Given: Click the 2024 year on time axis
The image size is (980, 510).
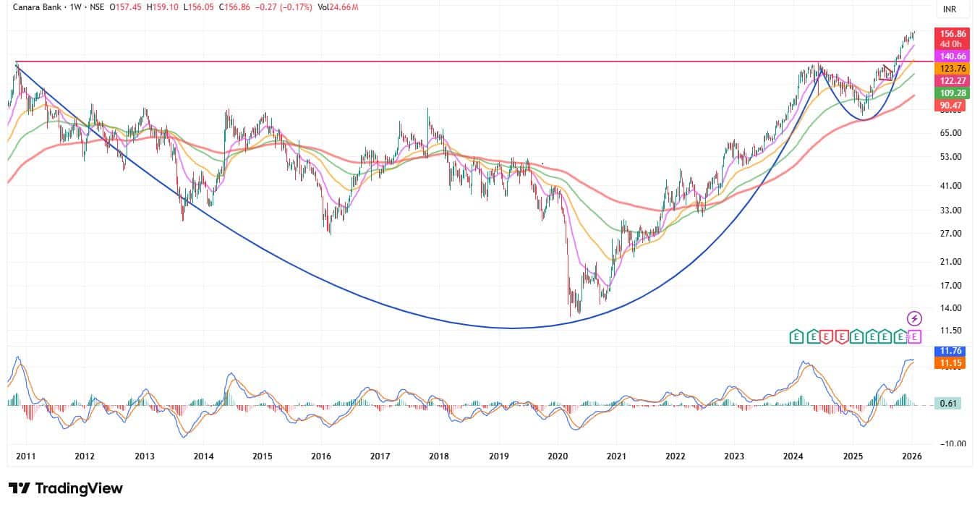Looking at the screenshot, I should pos(793,456).
